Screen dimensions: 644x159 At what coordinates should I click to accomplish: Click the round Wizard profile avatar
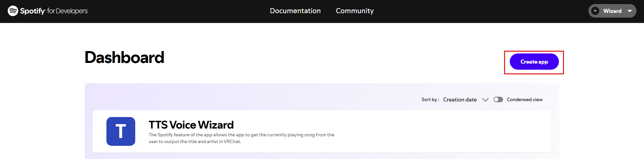click(595, 11)
